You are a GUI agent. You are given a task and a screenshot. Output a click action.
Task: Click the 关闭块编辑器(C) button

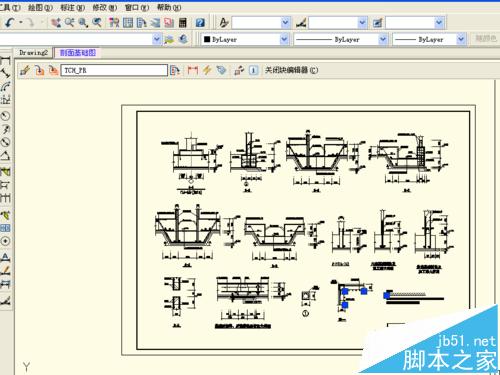click(x=291, y=70)
